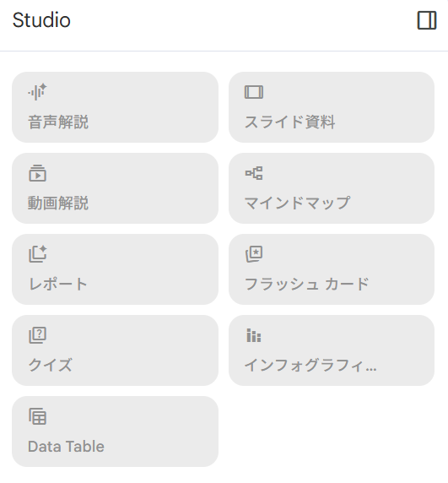Launch the クイズ tile text
The width and height of the screenshot is (448, 483).
pos(50,365)
